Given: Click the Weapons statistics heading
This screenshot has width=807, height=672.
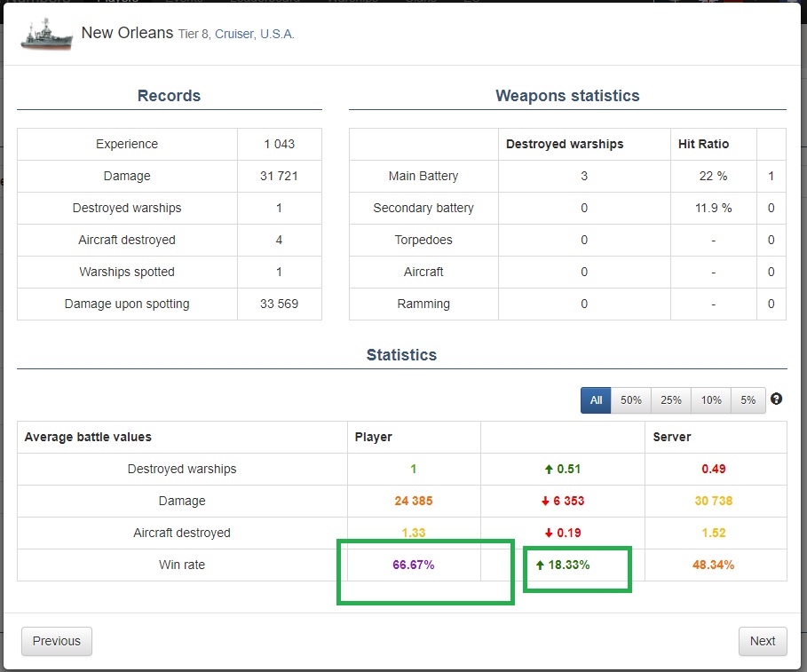Looking at the screenshot, I should 567,96.
